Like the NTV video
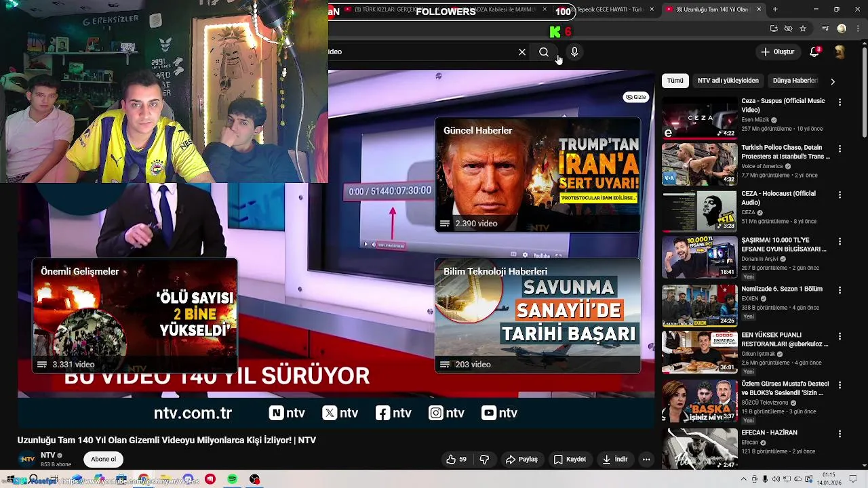The image size is (868, 488). 456,459
